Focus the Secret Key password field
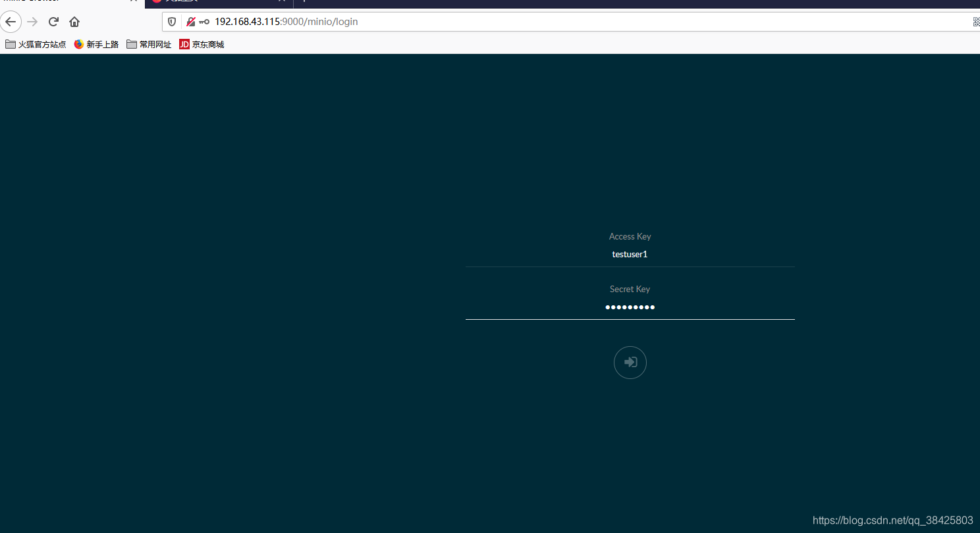The image size is (980, 533). 630,307
